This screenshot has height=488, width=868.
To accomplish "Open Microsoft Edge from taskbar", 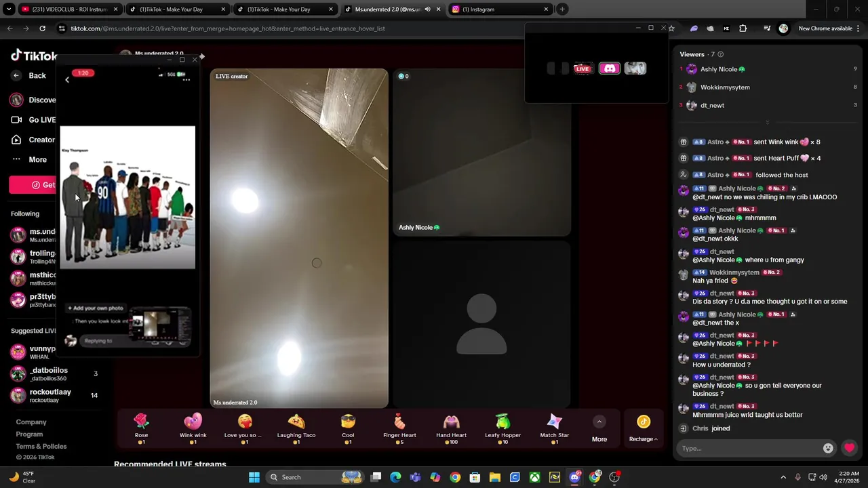I will pos(395,477).
